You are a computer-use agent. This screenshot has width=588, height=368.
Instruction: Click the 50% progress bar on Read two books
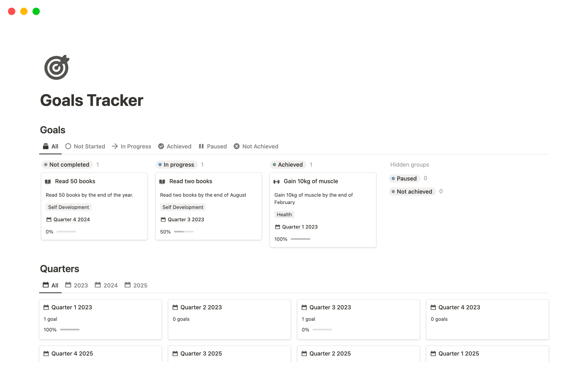tap(184, 232)
